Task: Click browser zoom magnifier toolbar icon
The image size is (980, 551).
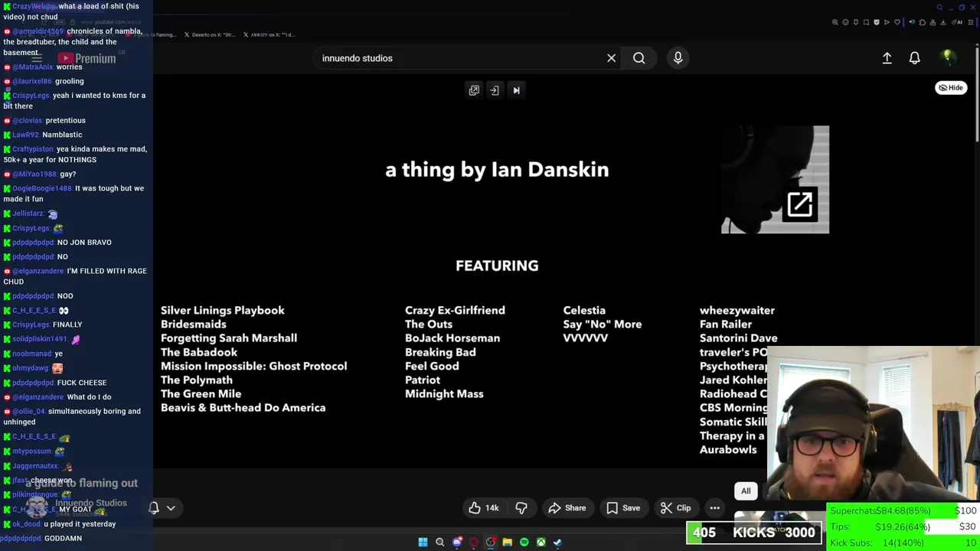Action: pyautogui.click(x=835, y=22)
